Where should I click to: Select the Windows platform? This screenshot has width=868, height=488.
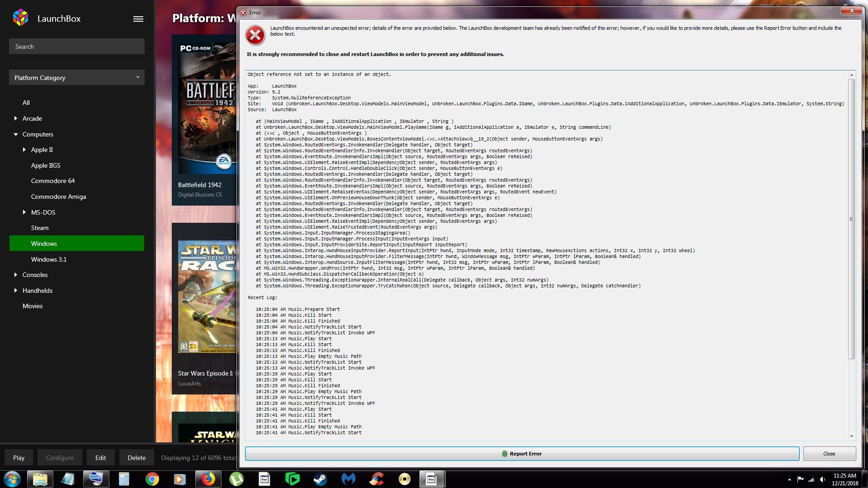(77, 243)
